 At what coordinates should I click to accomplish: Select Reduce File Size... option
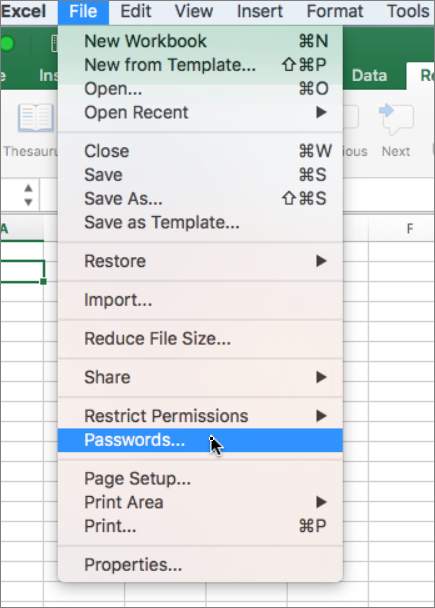[200, 339]
